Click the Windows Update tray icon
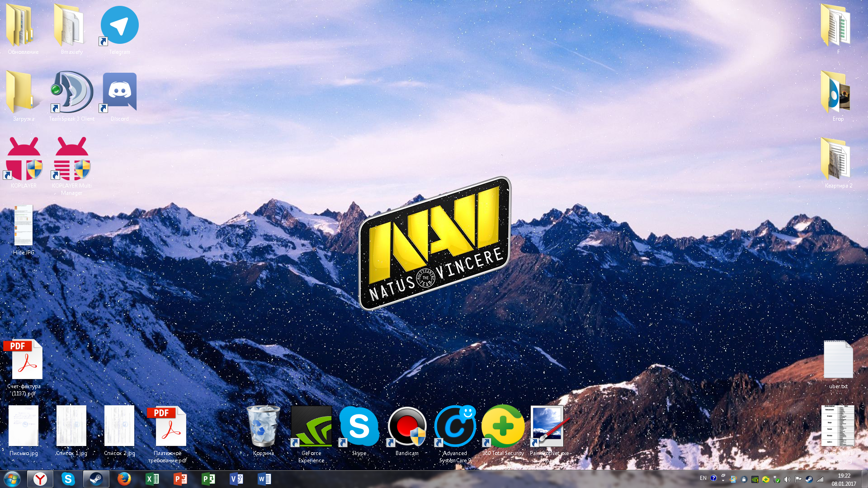 733,479
